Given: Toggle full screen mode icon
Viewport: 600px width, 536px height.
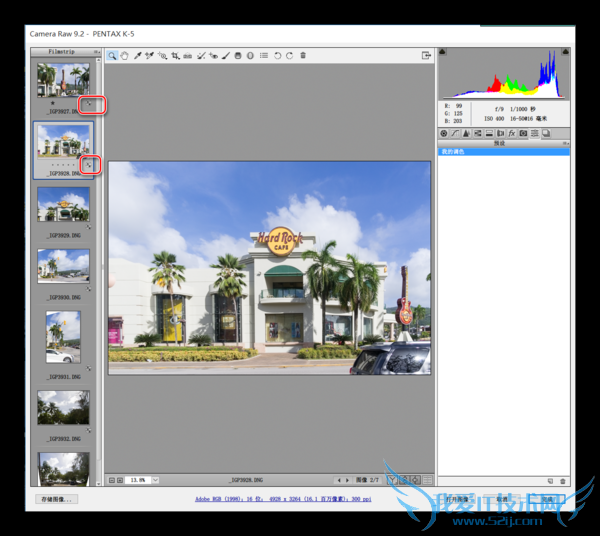Looking at the screenshot, I should [x=426, y=56].
